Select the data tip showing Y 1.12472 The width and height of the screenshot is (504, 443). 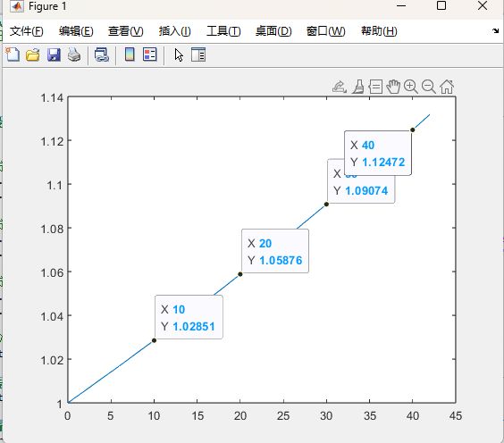(378, 153)
